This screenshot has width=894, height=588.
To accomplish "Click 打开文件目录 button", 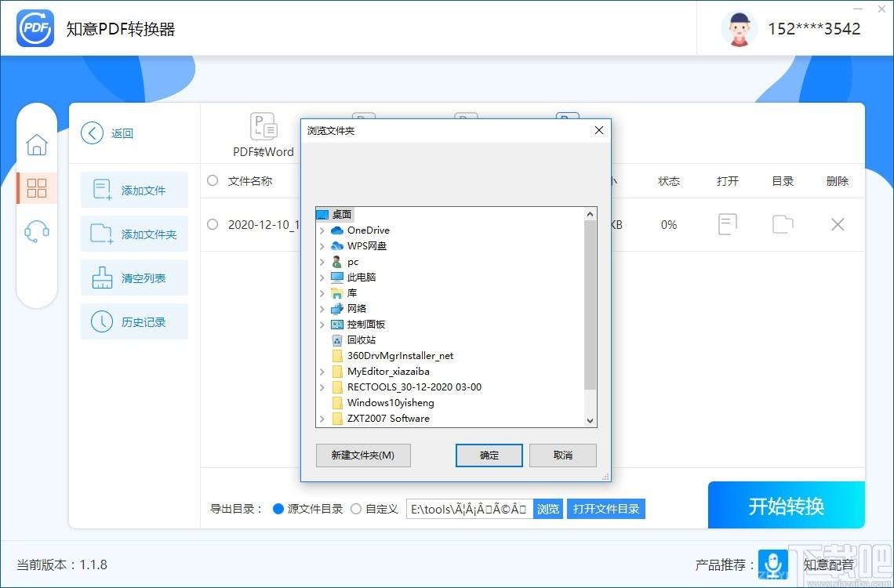I will tap(606, 509).
